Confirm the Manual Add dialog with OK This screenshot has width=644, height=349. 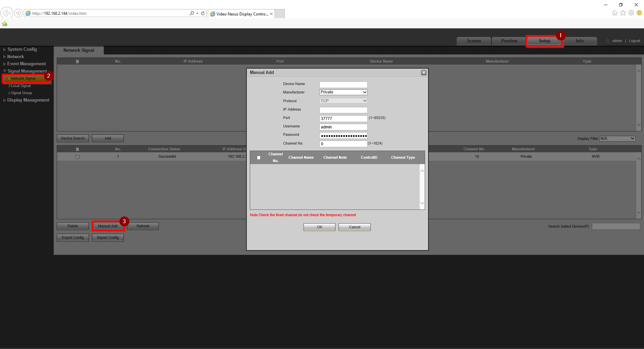coord(319,227)
